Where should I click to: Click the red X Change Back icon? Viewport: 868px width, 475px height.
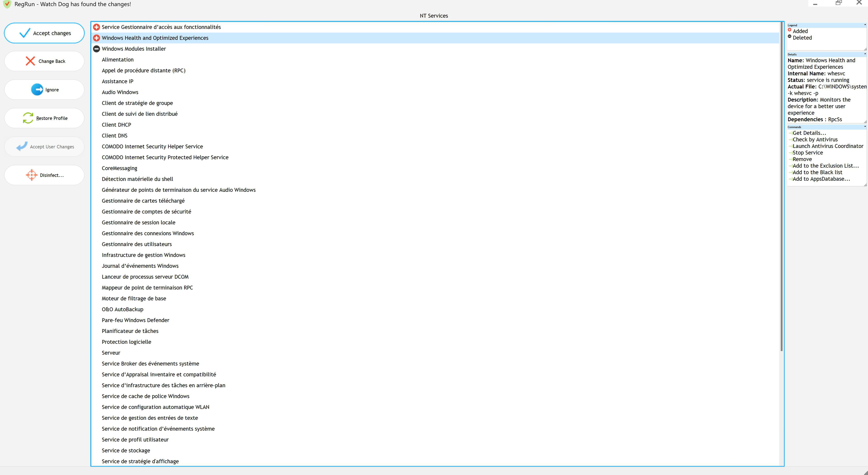(30, 61)
